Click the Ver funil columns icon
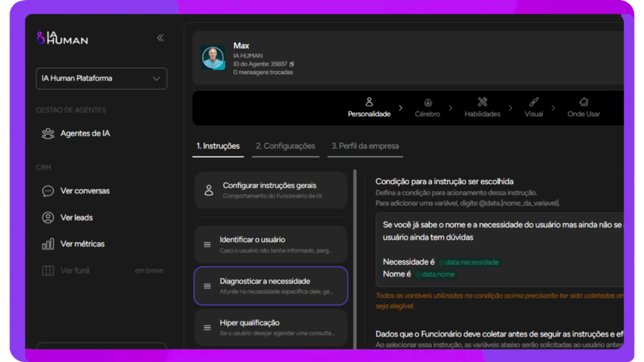This screenshot has width=644, height=362. point(48,270)
